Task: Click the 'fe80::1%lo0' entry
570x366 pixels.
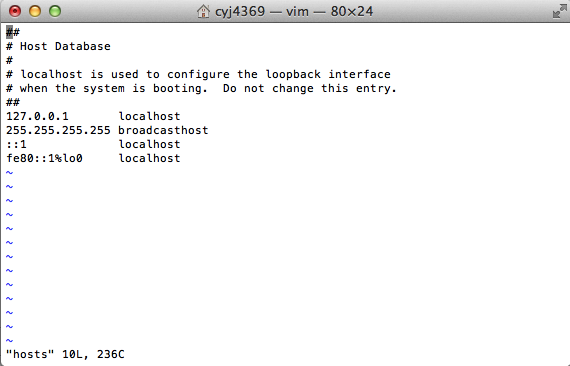Action: (44, 158)
